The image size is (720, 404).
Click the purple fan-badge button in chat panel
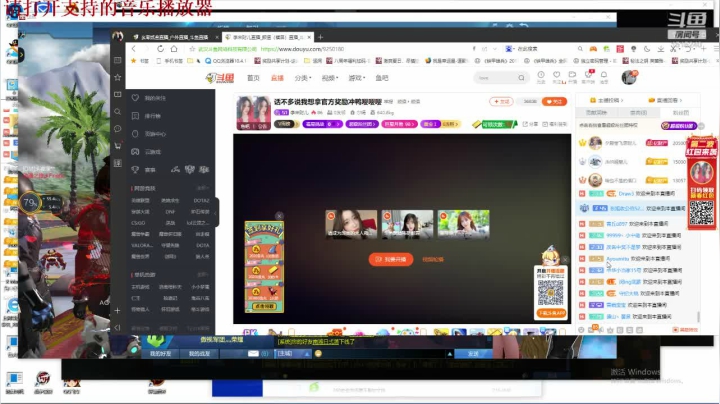coord(679,125)
